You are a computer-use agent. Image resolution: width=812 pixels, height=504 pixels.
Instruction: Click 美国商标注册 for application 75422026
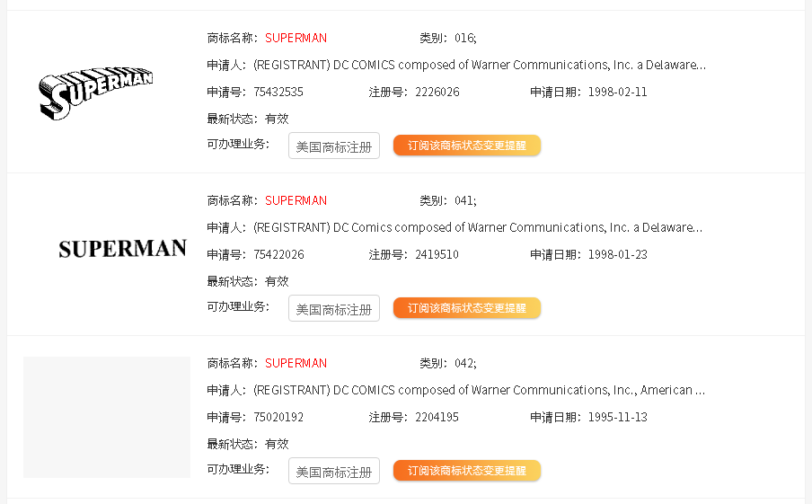click(x=334, y=308)
